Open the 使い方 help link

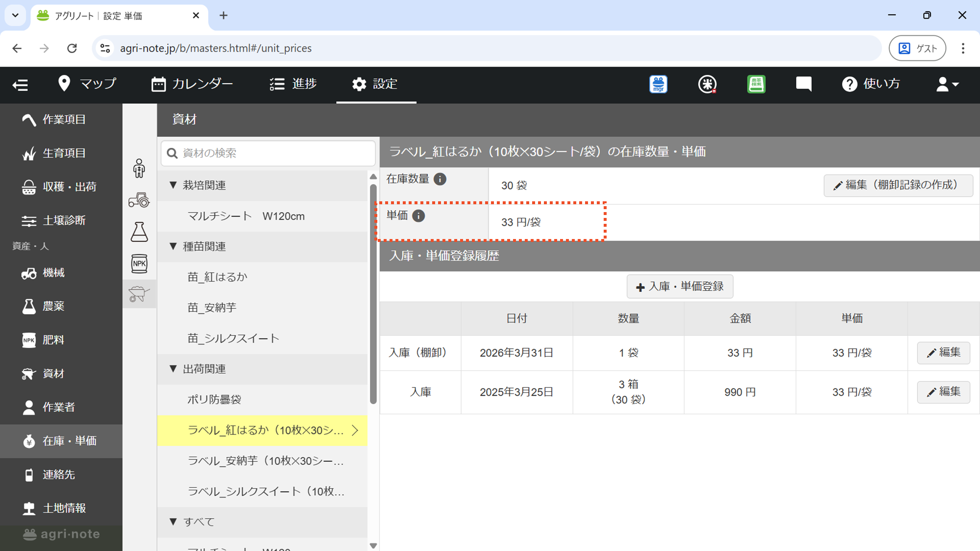pos(871,84)
